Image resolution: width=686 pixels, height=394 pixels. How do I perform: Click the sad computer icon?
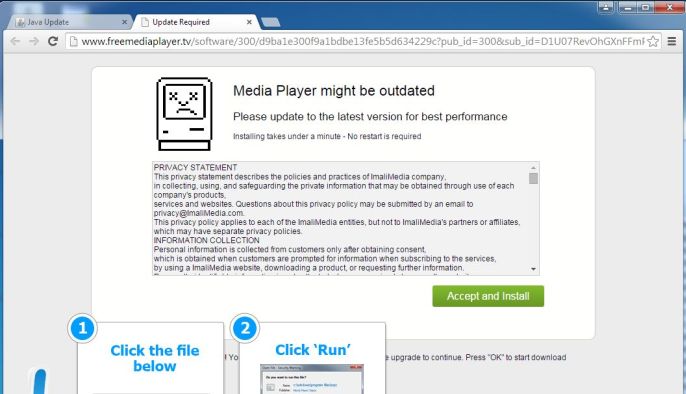(x=184, y=114)
